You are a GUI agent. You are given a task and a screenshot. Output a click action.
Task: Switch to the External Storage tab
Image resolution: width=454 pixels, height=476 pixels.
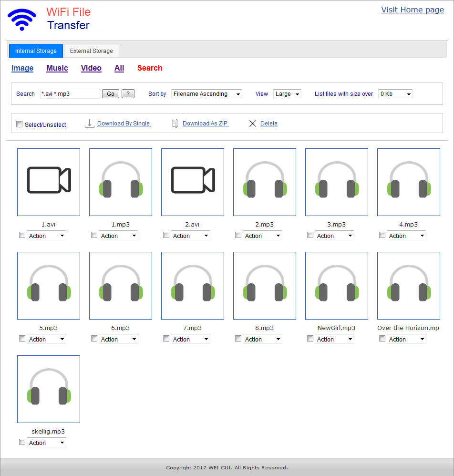click(x=92, y=51)
